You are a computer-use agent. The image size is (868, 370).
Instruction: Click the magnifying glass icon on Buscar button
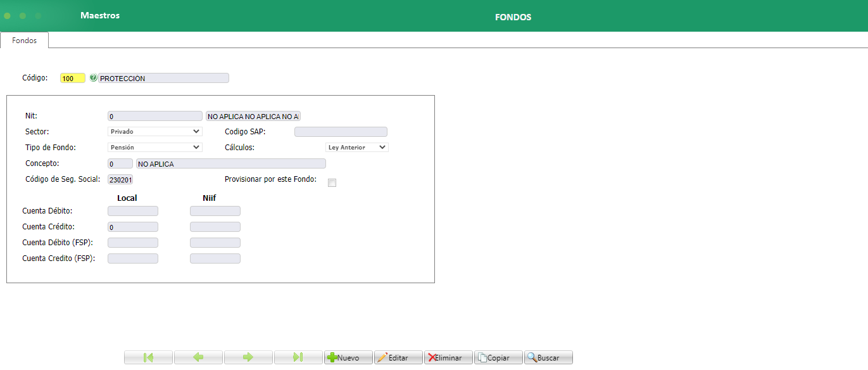[x=532, y=357]
